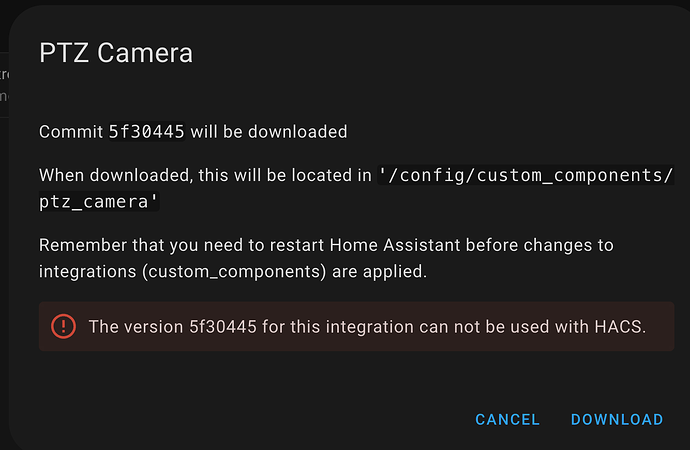Click the word 'Commit' at line start
This screenshot has width=690, height=450.
tap(71, 132)
